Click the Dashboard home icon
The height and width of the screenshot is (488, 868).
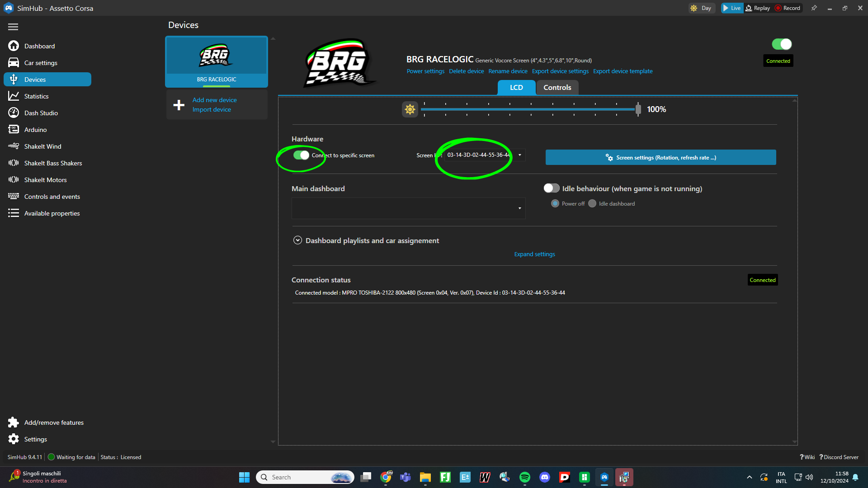(14, 46)
